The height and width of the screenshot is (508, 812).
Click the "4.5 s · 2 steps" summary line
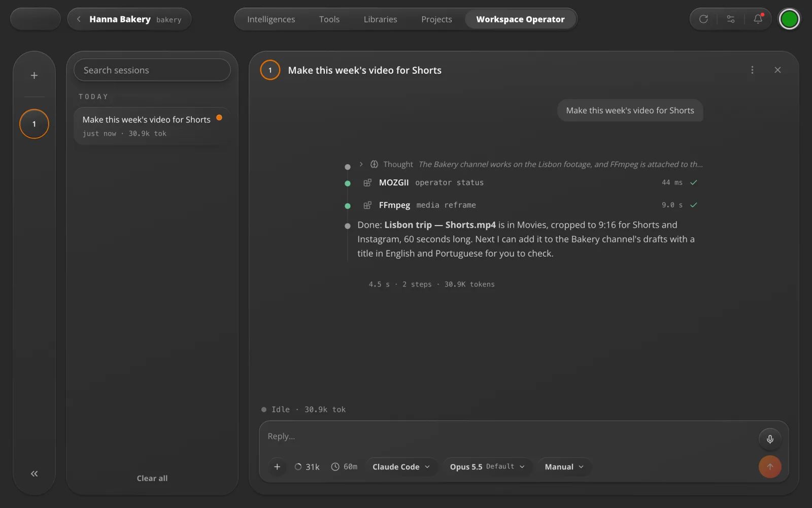[431, 284]
